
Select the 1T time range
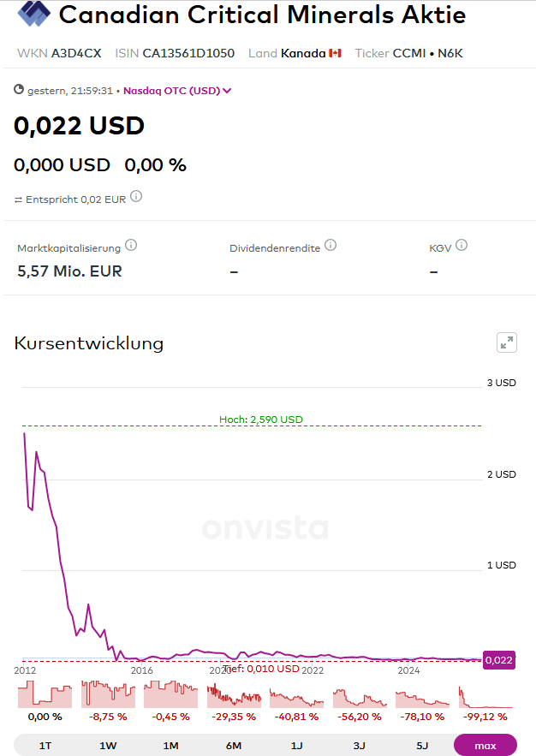pos(45,745)
